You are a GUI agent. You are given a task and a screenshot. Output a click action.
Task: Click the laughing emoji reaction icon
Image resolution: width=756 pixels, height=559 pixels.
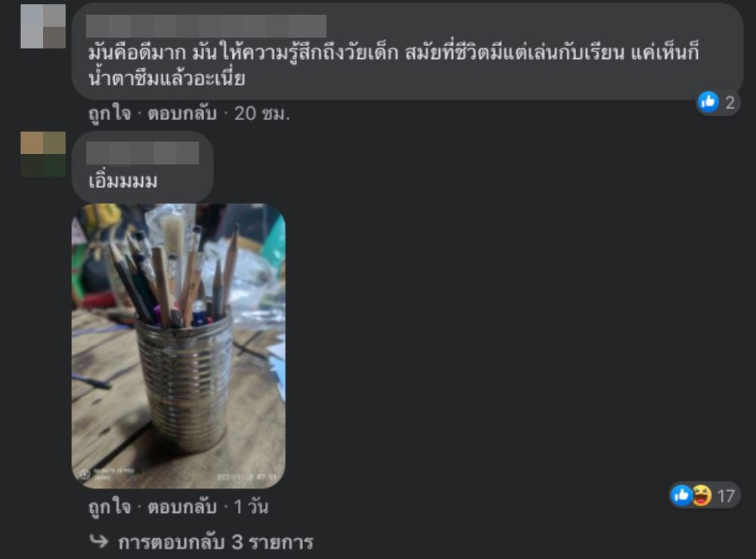point(702,496)
